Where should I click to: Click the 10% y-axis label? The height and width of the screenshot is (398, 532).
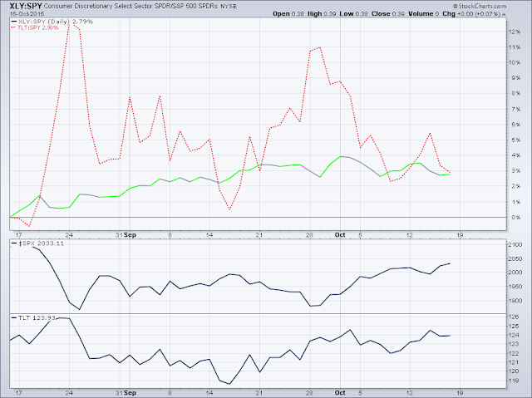[x=514, y=62]
